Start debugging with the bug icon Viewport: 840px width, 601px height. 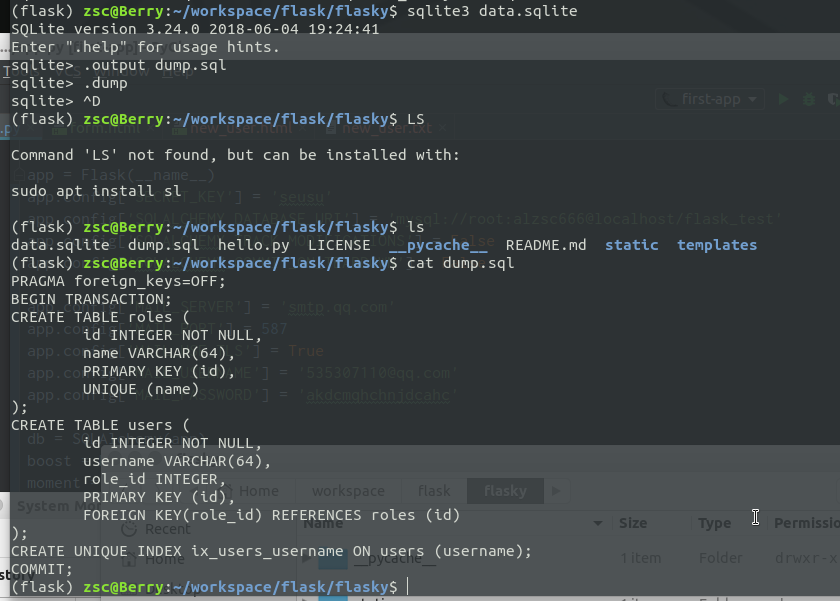coord(808,99)
